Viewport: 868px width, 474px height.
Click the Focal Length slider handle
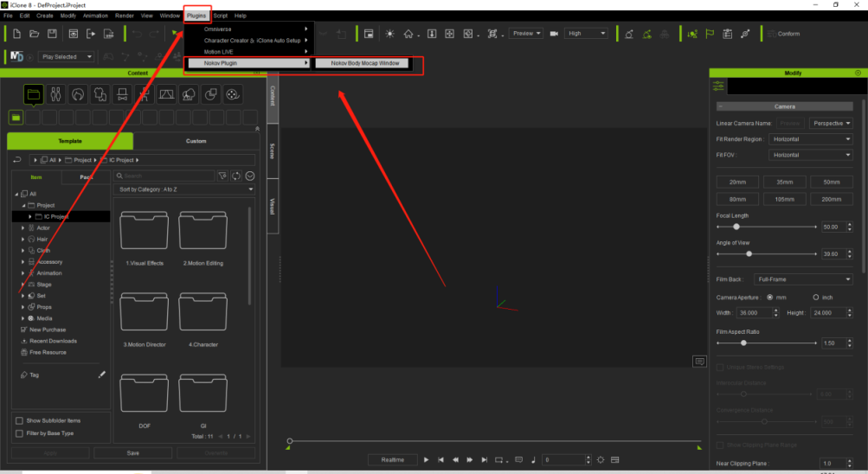736,227
